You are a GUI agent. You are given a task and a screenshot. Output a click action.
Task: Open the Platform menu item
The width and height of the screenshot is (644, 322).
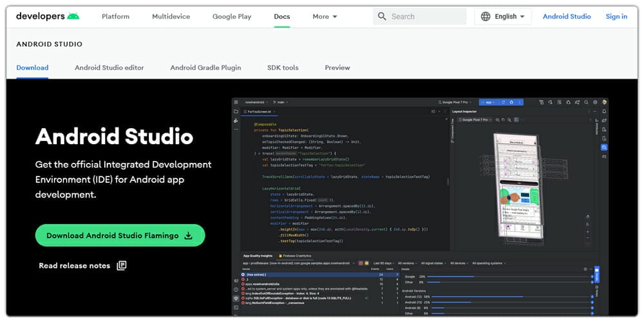(115, 17)
